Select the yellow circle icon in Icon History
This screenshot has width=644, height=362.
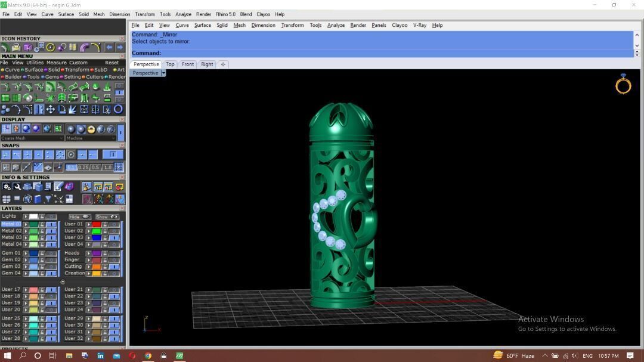51,48
